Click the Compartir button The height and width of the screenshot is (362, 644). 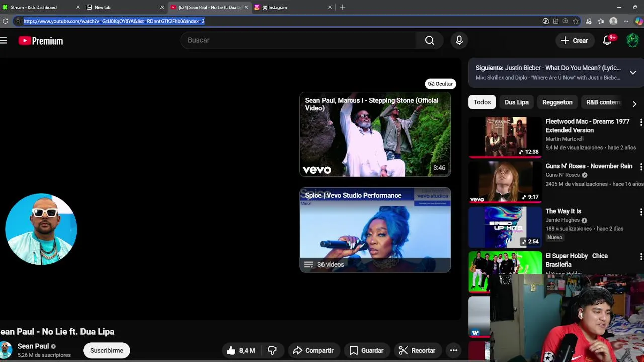[x=313, y=350]
